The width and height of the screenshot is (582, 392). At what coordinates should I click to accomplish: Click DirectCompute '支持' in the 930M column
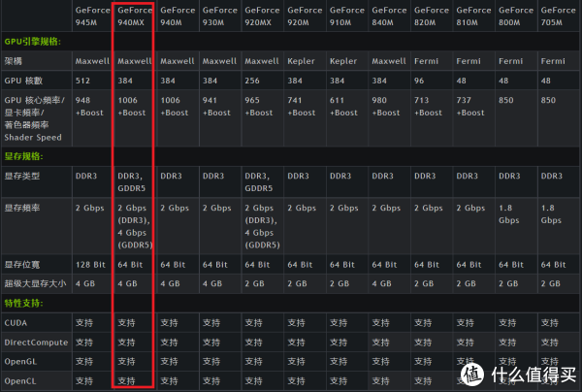pyautogui.click(x=211, y=343)
